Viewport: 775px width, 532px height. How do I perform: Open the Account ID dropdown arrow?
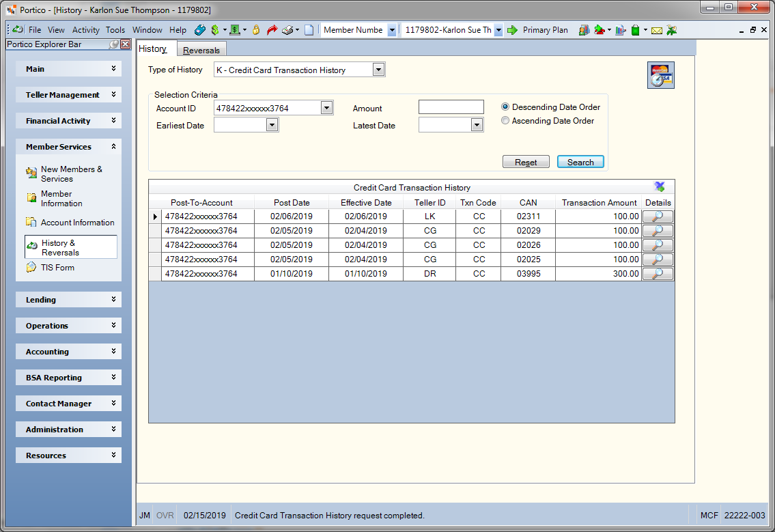point(326,108)
